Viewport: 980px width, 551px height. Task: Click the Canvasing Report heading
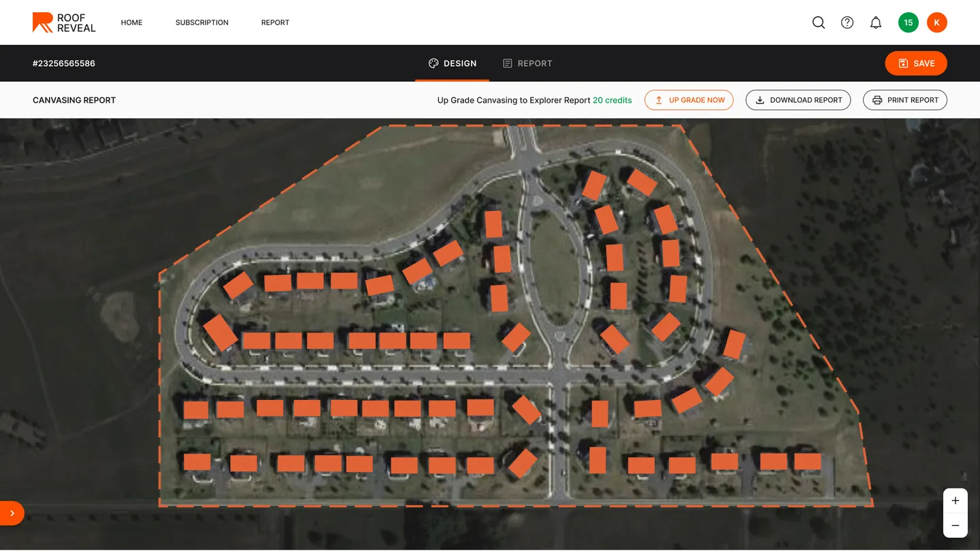(74, 100)
